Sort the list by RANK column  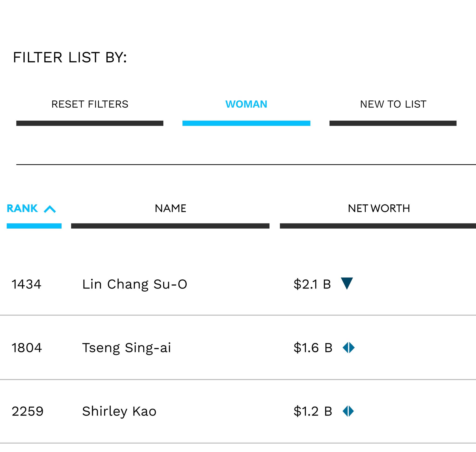coord(22,208)
